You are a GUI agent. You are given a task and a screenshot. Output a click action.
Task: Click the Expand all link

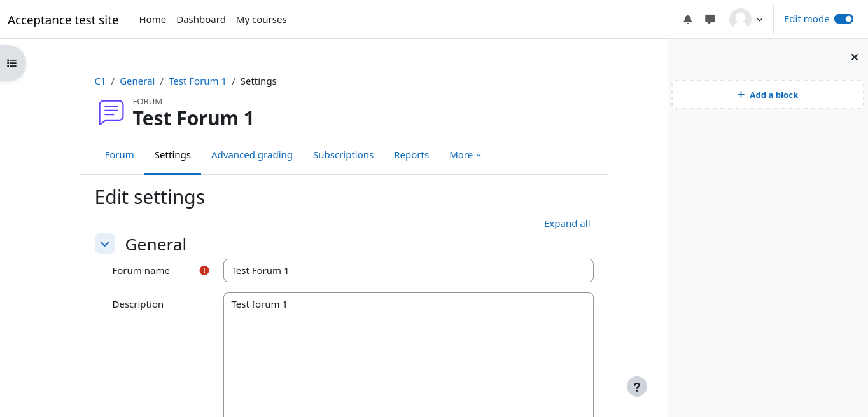[x=567, y=224]
